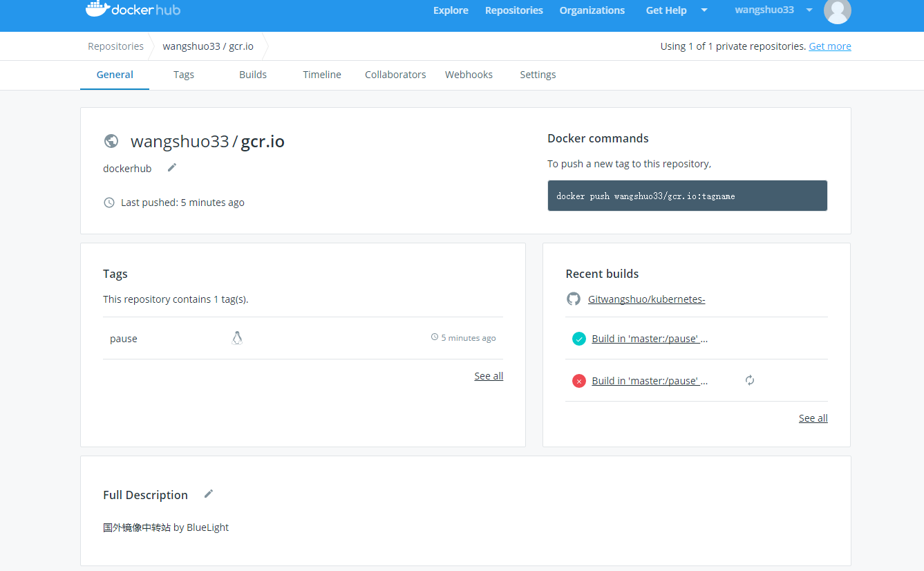The image size is (924, 571).
Task: Click the globe public visibility icon
Action: [x=111, y=141]
